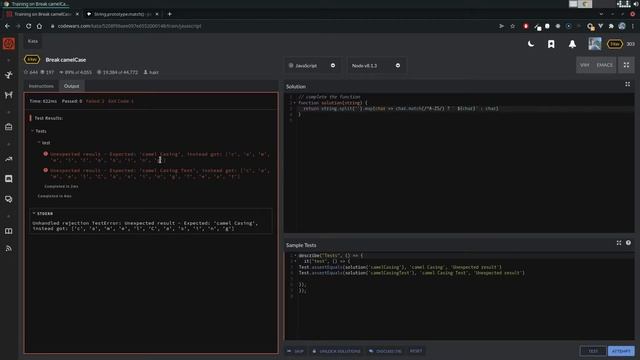640x360 pixels.
Task: Fold the it block in Sample Tests
Action: (x=295, y=261)
